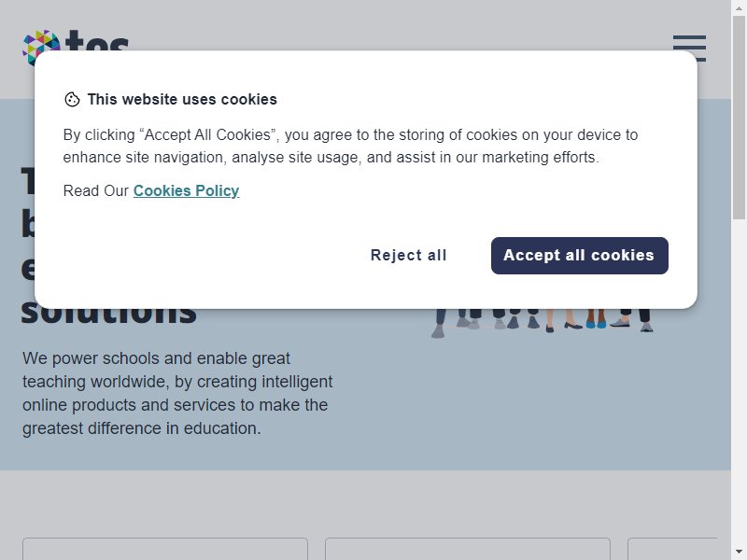Image resolution: width=747 pixels, height=560 pixels.
Task: Click the cookie consent description paragraph
Action: (x=350, y=146)
